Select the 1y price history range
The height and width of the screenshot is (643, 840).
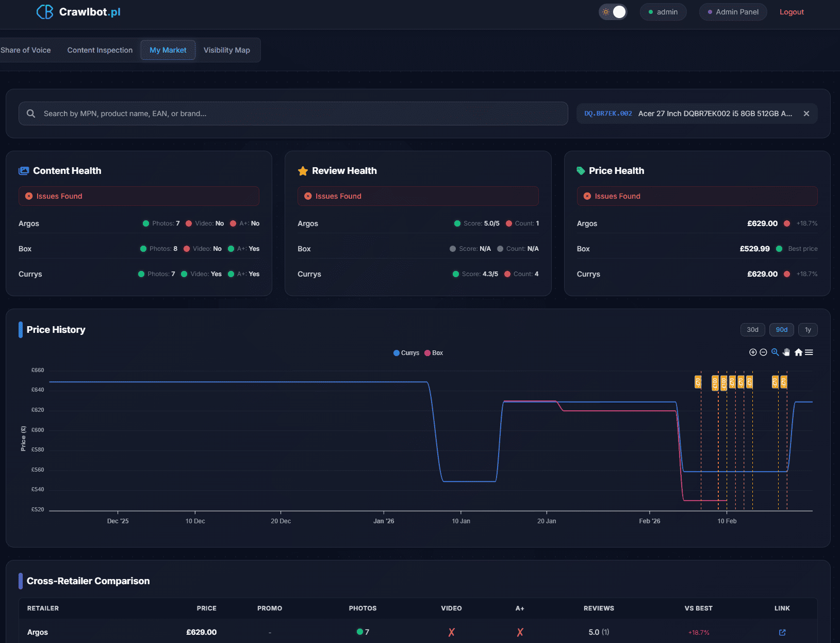coord(808,329)
